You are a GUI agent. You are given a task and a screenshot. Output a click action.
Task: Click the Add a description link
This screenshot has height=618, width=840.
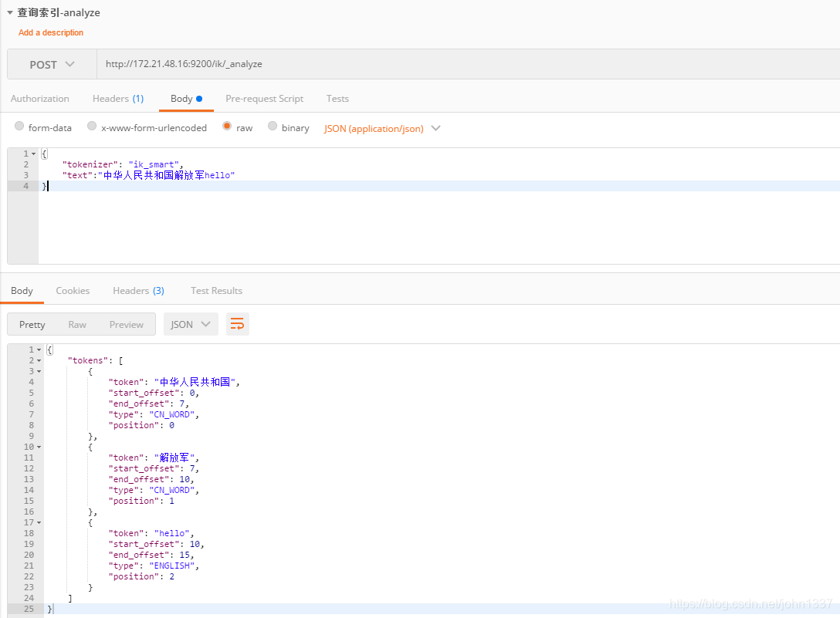(50, 32)
